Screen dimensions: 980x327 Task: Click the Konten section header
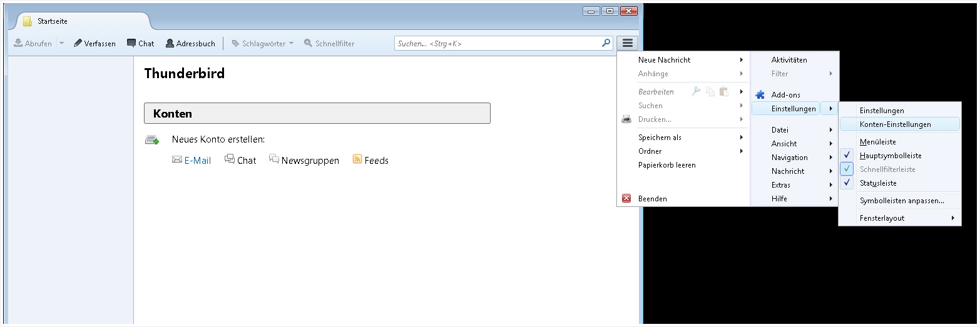[317, 113]
